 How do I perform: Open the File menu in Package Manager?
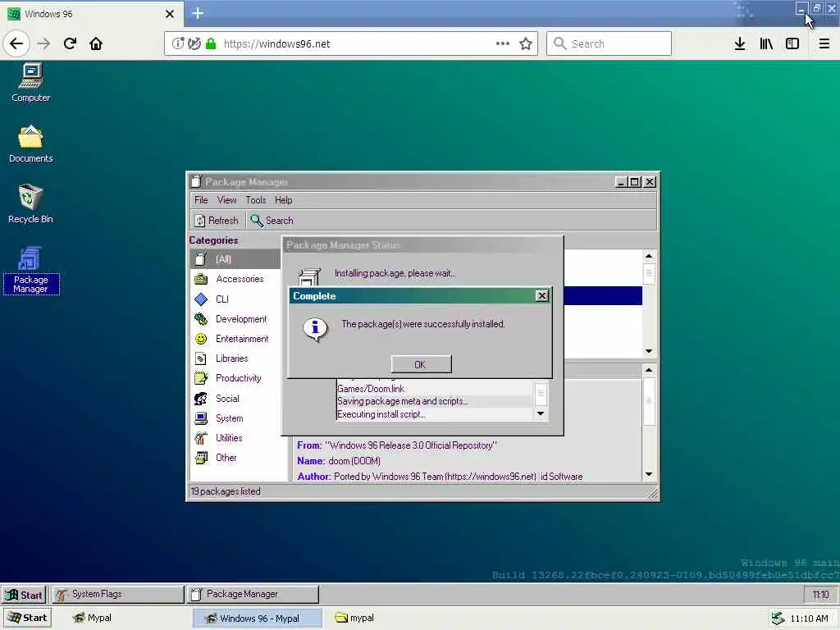[201, 200]
